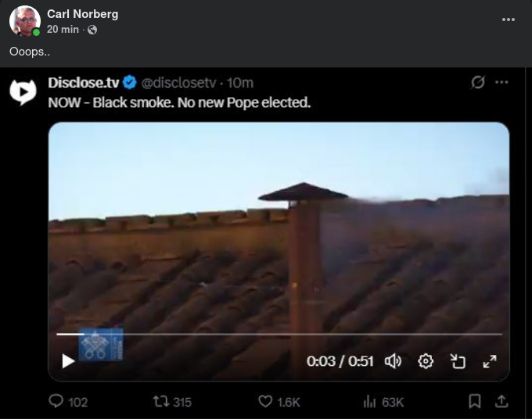
Task: Click the blue verified badge
Action: coord(129,82)
